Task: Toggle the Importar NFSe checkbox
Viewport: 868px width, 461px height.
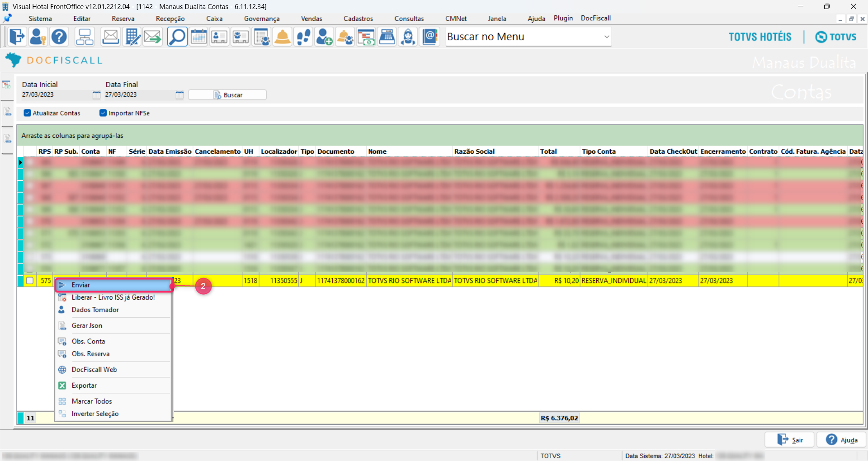Action: point(103,113)
